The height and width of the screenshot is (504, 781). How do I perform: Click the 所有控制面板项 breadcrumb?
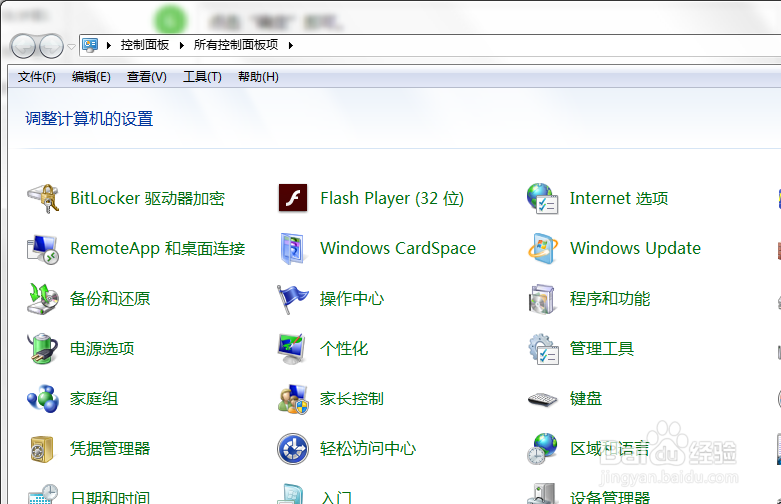pos(236,45)
